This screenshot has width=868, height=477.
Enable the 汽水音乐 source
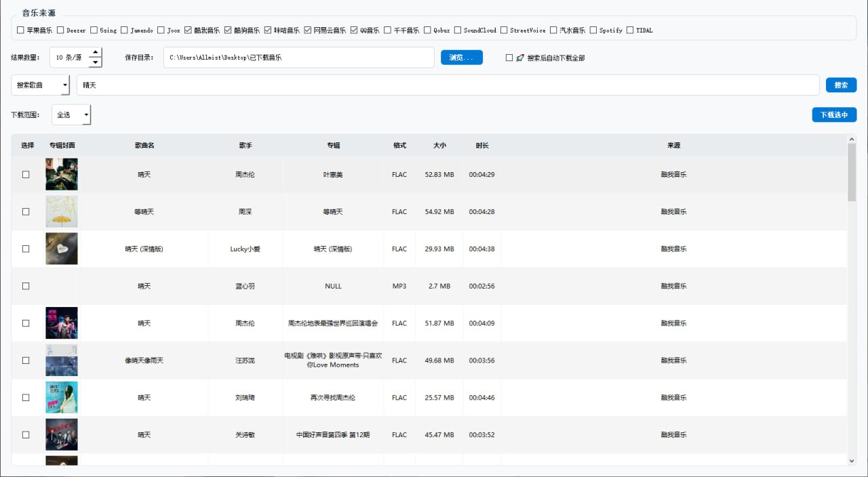553,30
